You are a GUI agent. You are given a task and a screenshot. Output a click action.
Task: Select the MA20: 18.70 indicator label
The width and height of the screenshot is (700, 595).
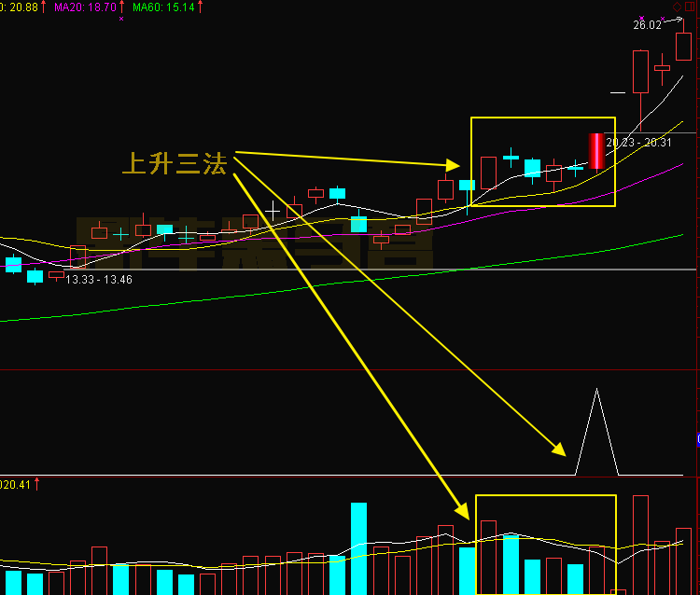85,7
